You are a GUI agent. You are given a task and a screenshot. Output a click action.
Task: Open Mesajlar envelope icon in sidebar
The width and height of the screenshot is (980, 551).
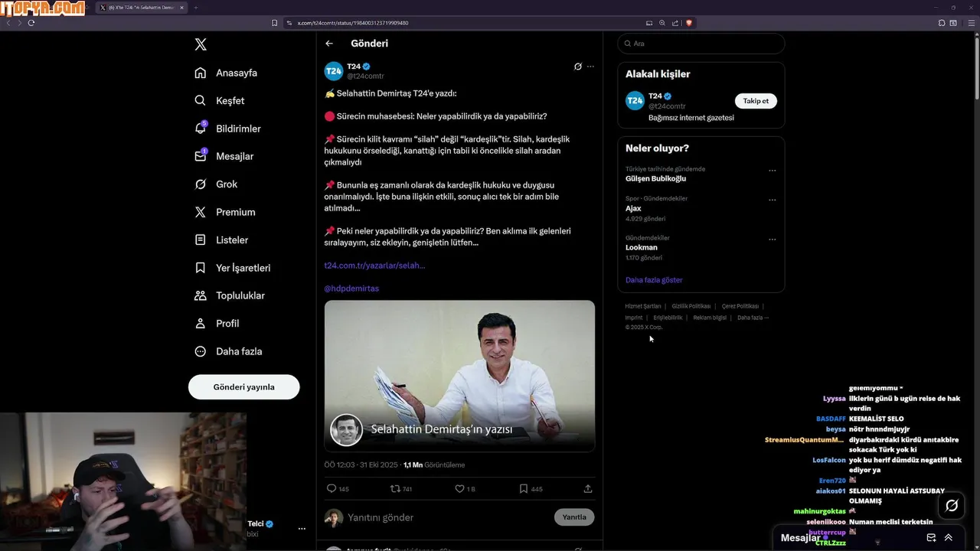pos(201,155)
